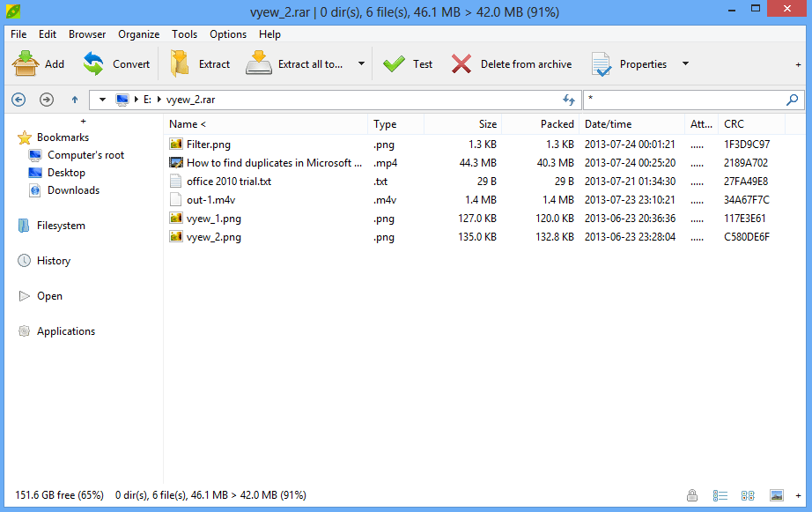Click the mp4 video file icon
This screenshot has height=512, width=812.
pos(176,163)
